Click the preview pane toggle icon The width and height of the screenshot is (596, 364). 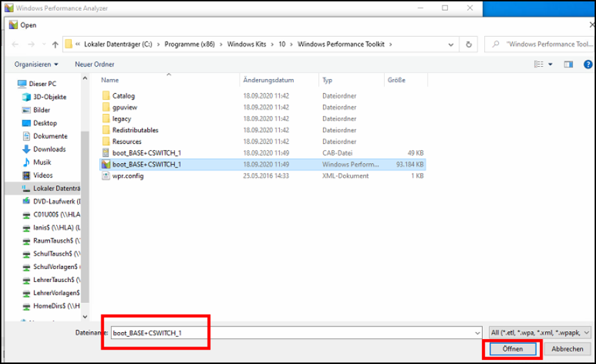coord(568,65)
